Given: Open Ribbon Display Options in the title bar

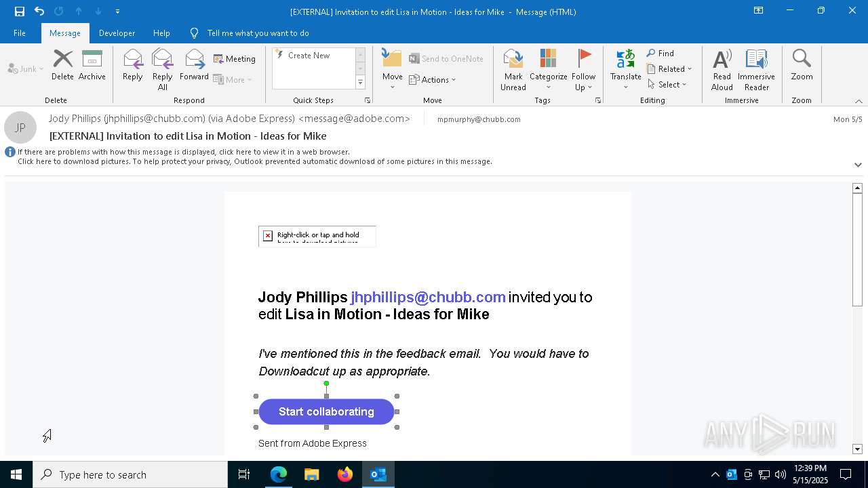Looking at the screenshot, I should pos(758,11).
